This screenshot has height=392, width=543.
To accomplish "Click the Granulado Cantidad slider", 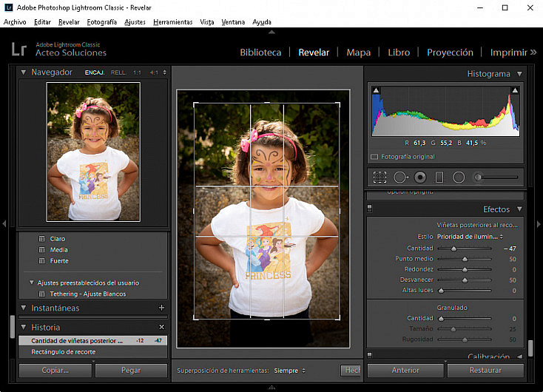I will click(x=465, y=318).
